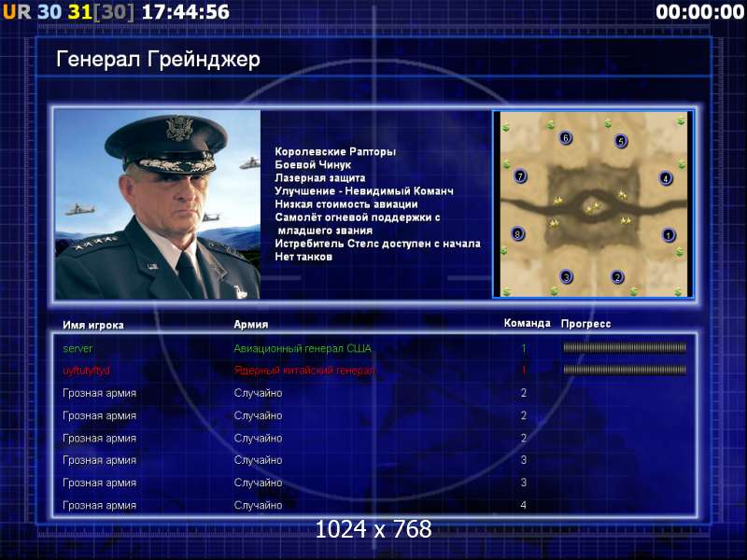
Task: Click the "Армия" column header
Action: coord(250,324)
